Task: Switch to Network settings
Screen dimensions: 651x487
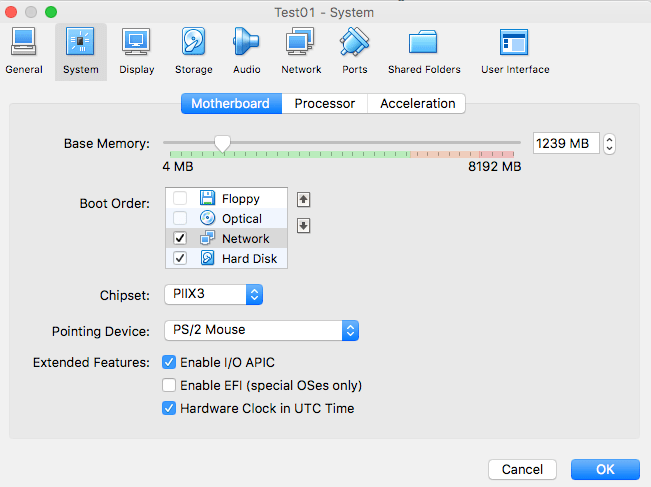Action: (301, 51)
